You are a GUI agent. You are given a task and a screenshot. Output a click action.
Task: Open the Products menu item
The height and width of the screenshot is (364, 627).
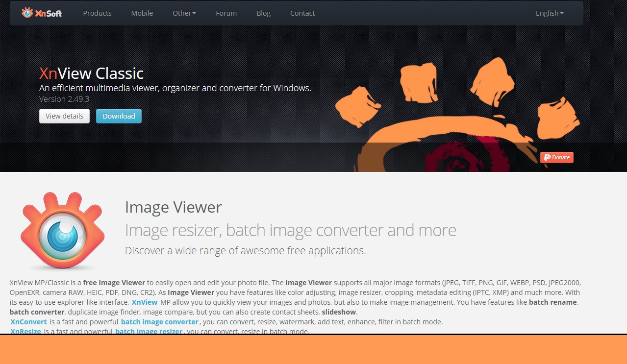[x=97, y=13]
